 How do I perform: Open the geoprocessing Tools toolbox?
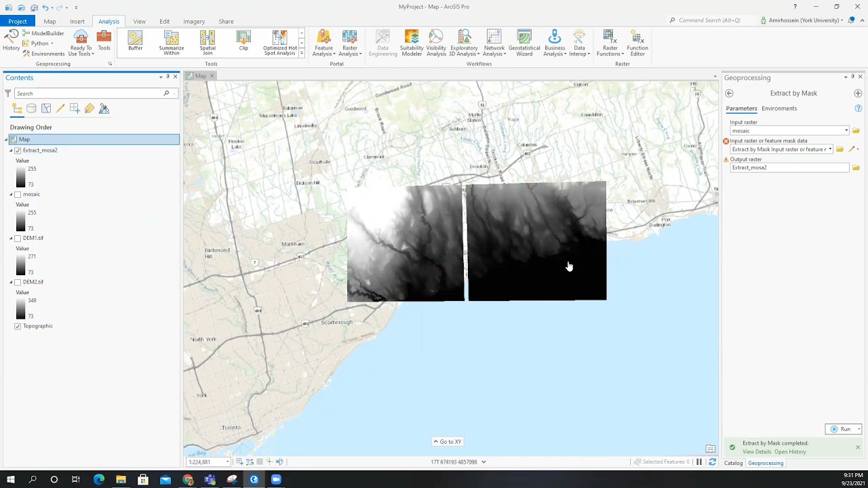[104, 41]
